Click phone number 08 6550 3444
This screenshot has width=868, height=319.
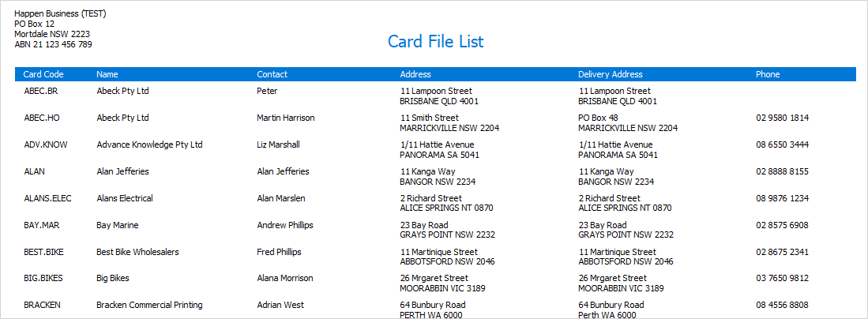pos(782,144)
